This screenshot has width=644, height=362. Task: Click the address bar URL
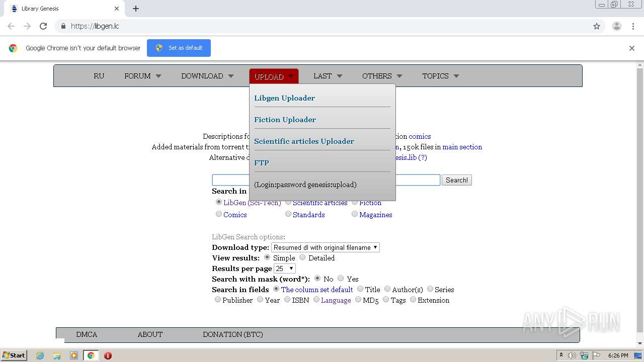click(95, 26)
